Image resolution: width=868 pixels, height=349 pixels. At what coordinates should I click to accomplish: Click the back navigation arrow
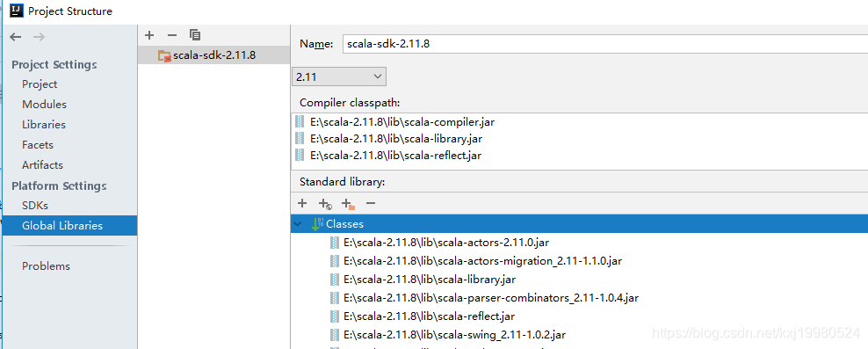(x=16, y=37)
